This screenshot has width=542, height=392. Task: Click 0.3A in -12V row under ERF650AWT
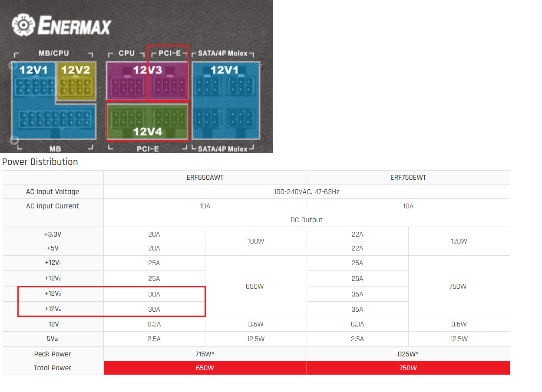[x=154, y=324]
